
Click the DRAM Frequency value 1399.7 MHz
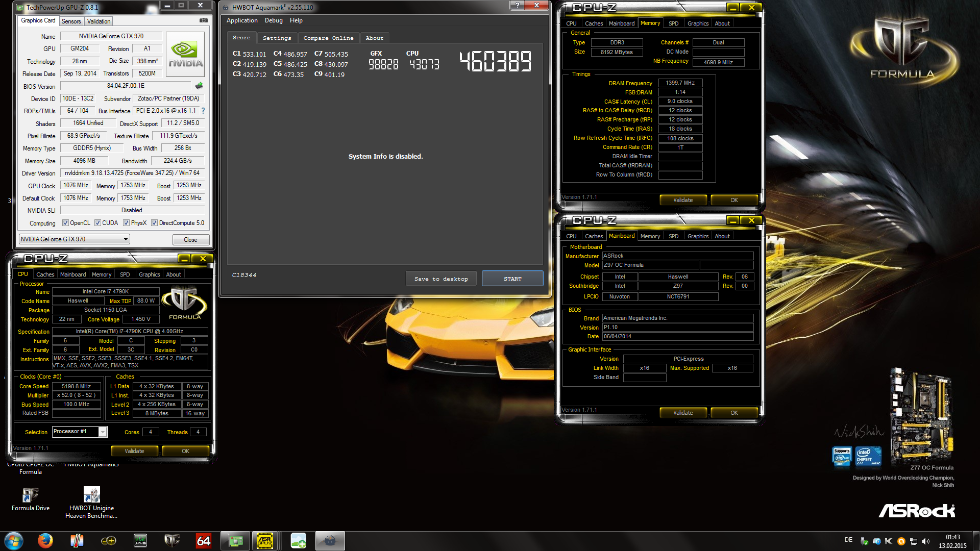coord(680,83)
